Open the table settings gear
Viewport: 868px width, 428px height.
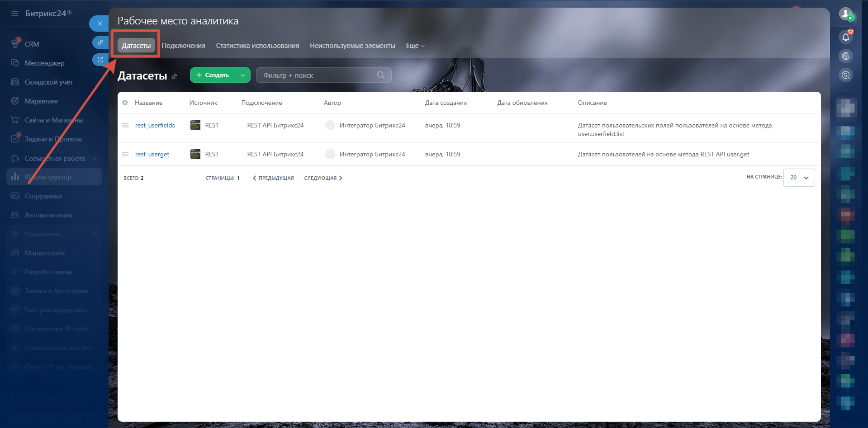click(x=125, y=103)
